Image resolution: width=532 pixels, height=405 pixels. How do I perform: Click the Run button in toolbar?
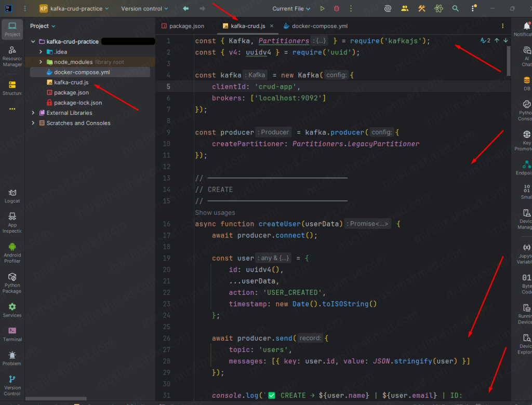point(322,8)
